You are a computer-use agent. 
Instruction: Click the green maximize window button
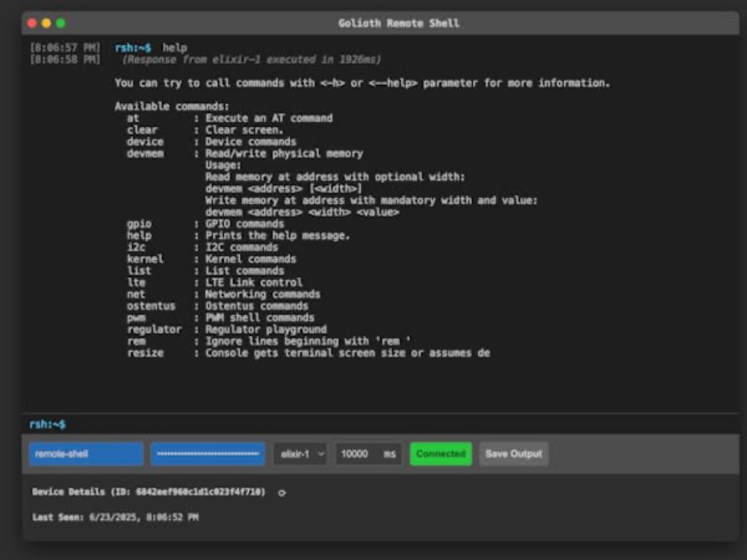point(61,23)
